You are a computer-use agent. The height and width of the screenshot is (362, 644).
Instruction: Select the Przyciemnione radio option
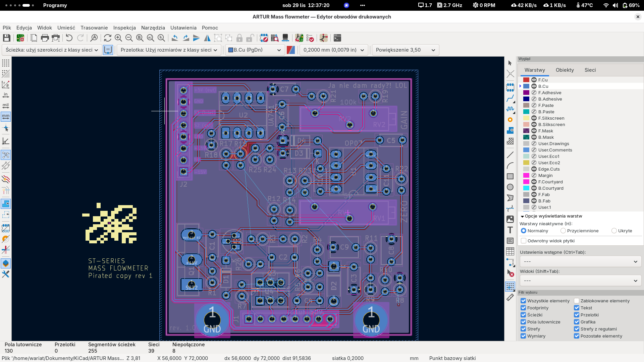coord(563,231)
